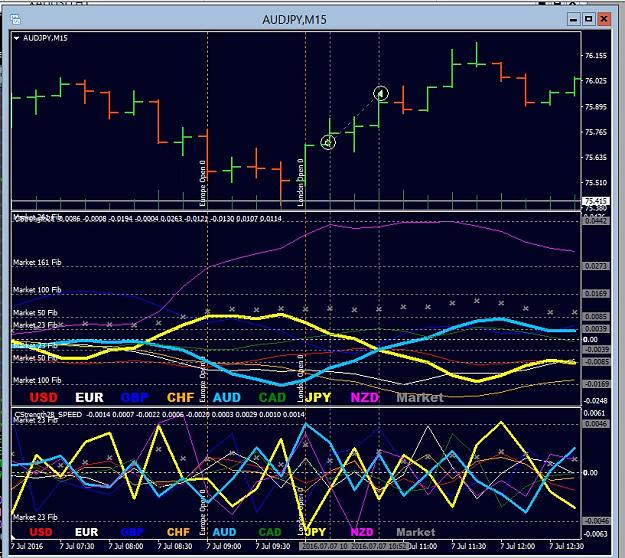Click the Market 161 Fib level label
The height and width of the screenshot is (558, 625).
click(x=37, y=262)
